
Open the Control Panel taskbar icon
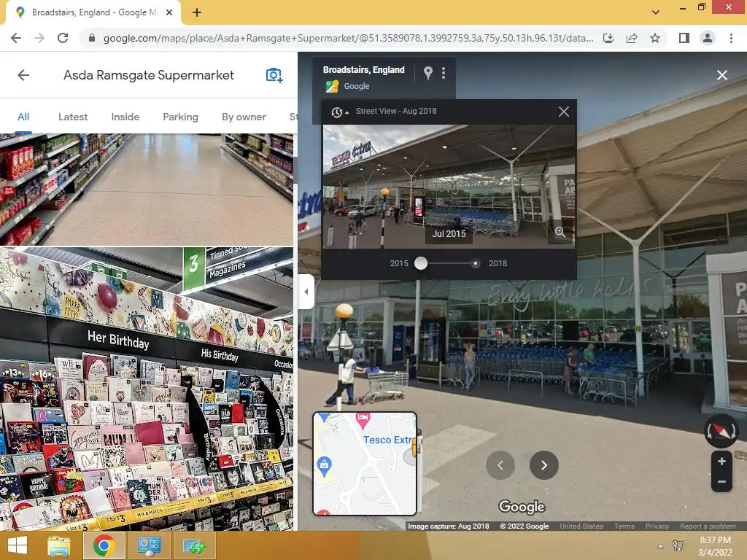click(x=149, y=545)
